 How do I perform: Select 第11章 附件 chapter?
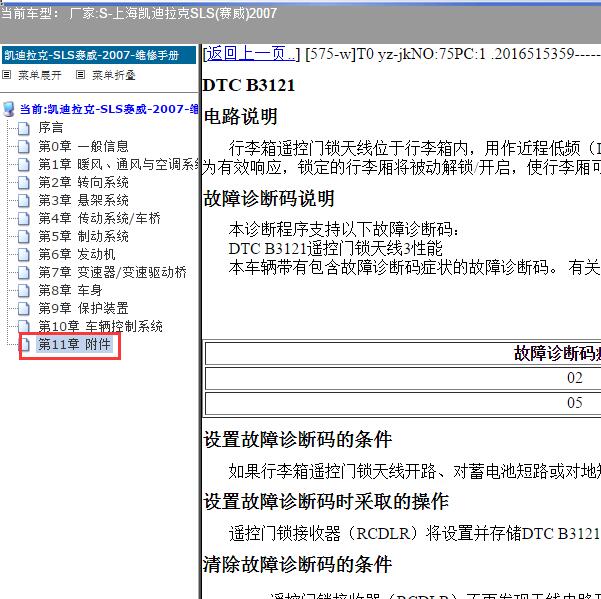click(74, 344)
